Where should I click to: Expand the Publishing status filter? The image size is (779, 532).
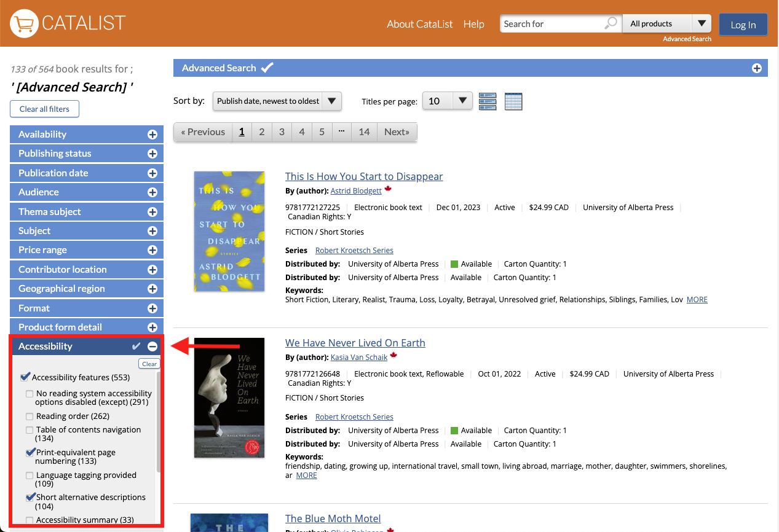tap(87, 154)
